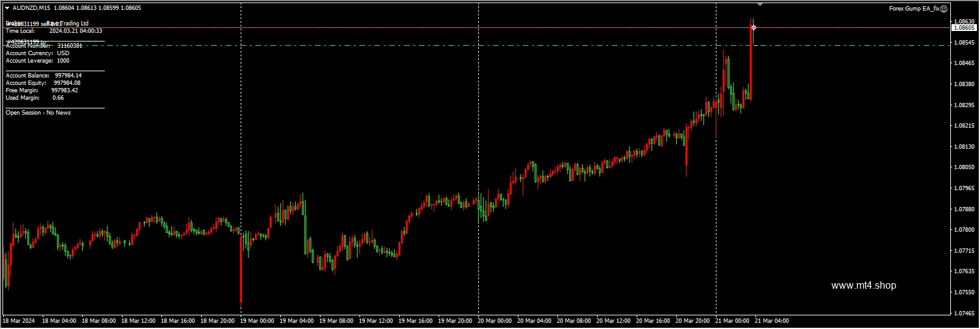Click the 21 Mar 00:00 time axis label

click(x=733, y=321)
